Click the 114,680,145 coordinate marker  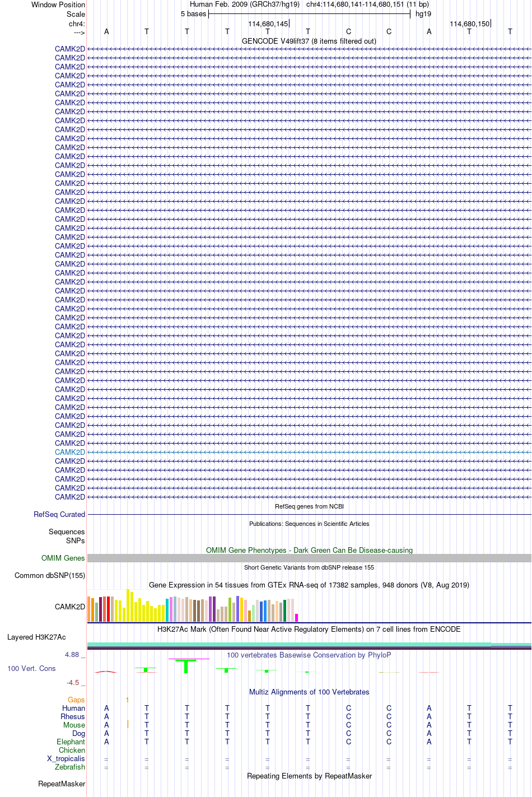click(x=268, y=24)
